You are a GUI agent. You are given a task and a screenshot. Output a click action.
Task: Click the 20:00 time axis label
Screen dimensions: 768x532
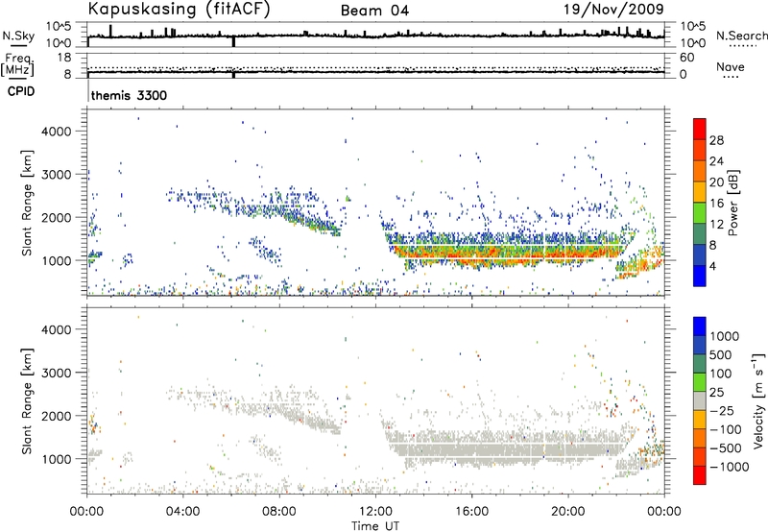click(x=567, y=512)
